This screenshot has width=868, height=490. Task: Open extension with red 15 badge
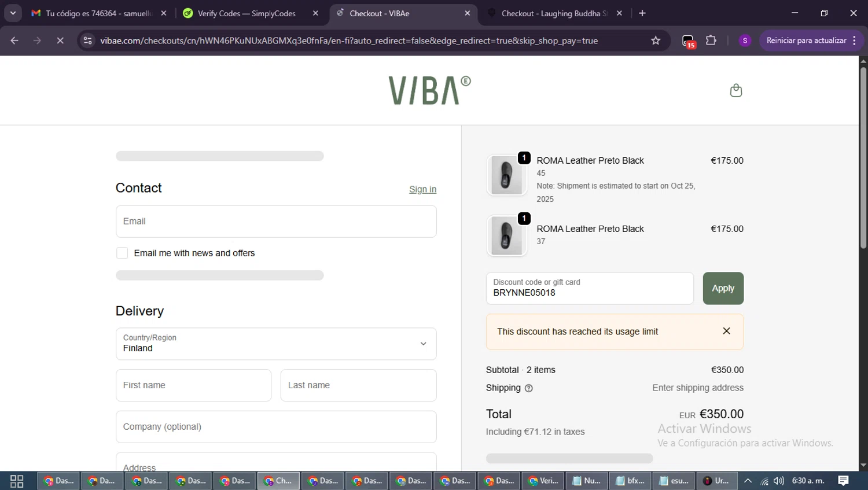click(x=688, y=41)
